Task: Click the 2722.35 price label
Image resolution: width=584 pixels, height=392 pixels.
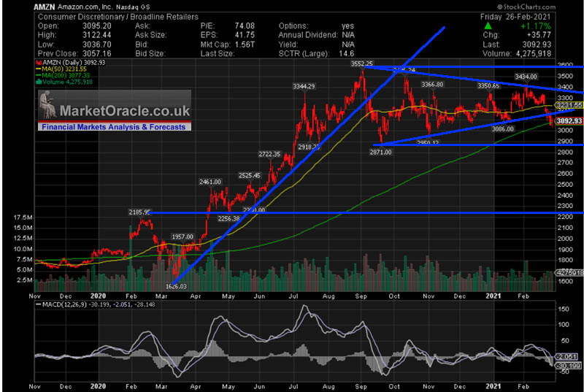Action: (x=270, y=154)
